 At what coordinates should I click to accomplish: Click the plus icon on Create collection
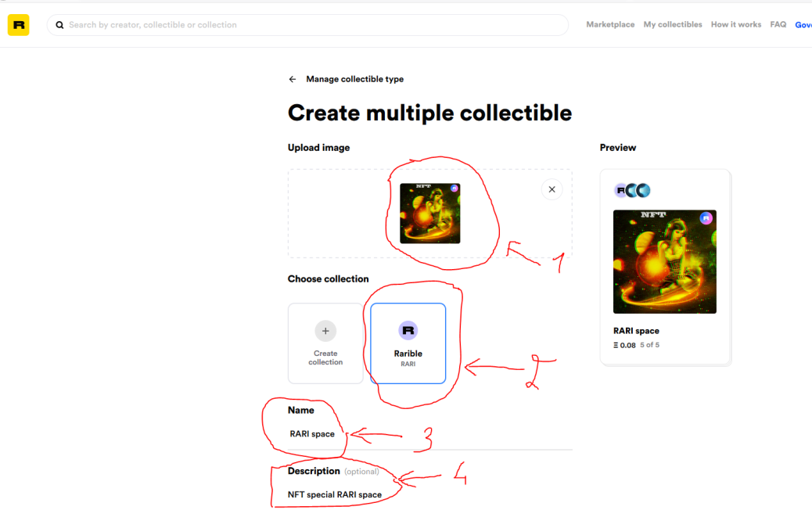325,331
